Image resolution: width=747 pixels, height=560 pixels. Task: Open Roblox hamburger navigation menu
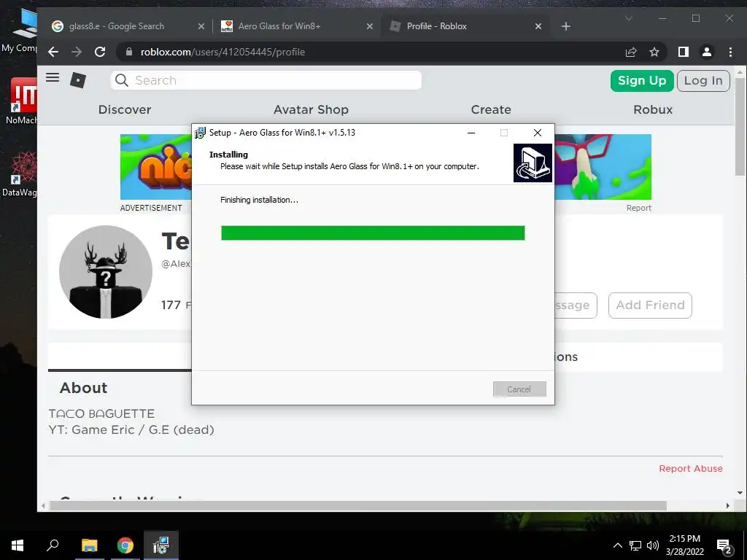(x=53, y=77)
